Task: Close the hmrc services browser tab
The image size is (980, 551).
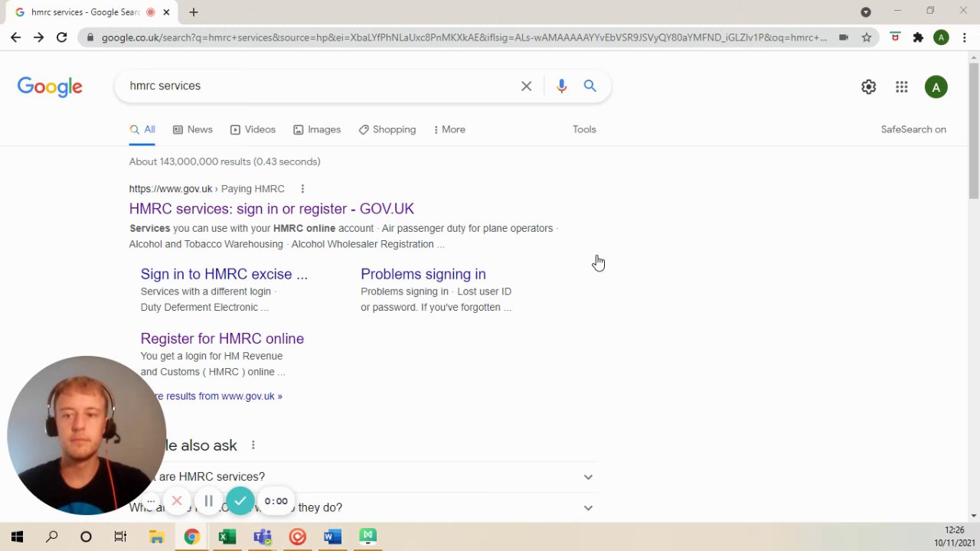Action: click(x=166, y=12)
